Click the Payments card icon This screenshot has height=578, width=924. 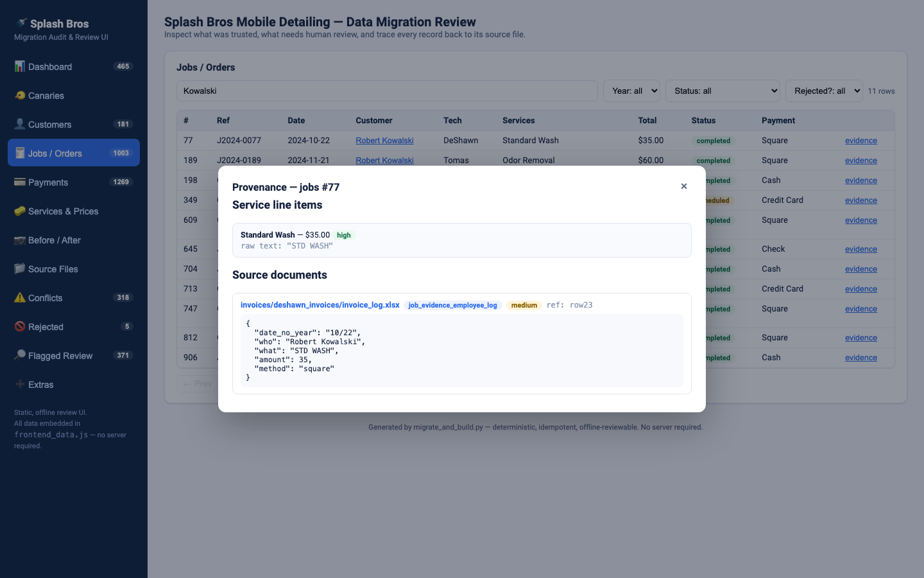point(20,182)
